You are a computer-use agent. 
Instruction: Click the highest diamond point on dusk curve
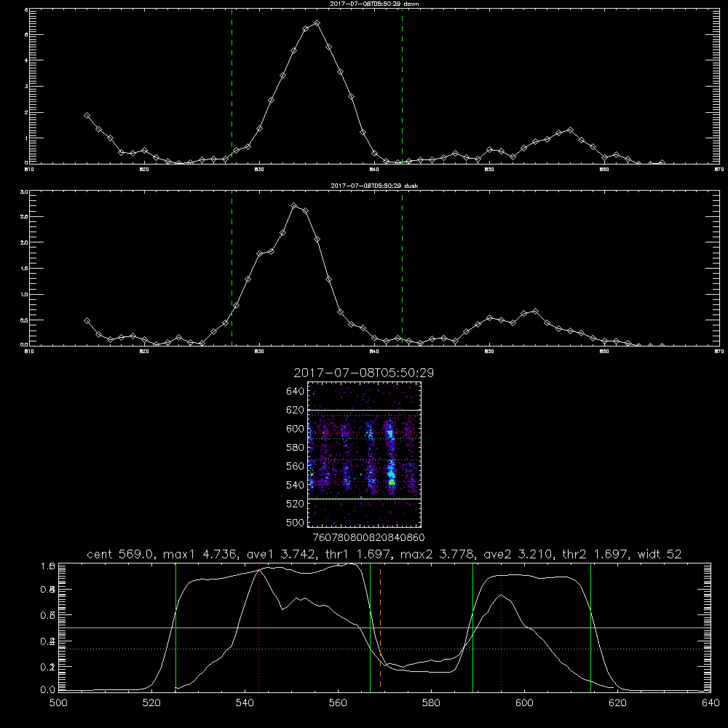[x=294, y=206]
